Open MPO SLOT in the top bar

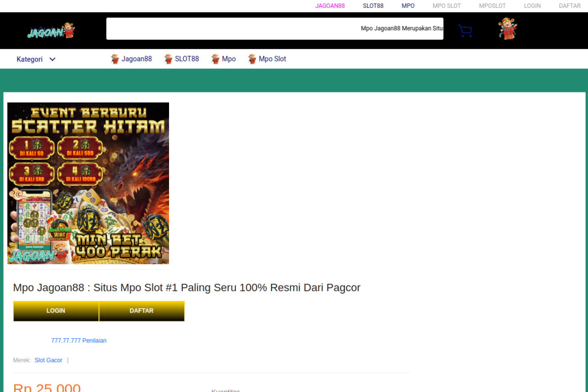[447, 6]
